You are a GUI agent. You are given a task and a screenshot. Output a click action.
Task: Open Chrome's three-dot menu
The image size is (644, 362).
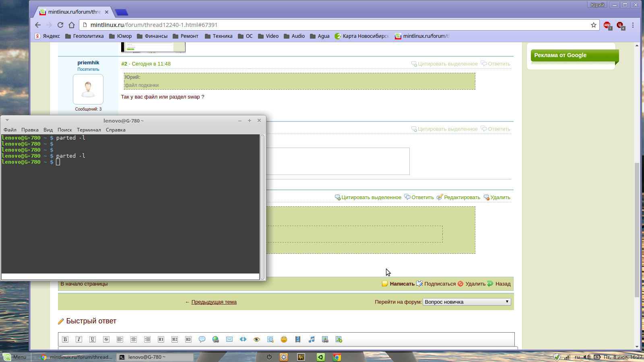click(633, 25)
